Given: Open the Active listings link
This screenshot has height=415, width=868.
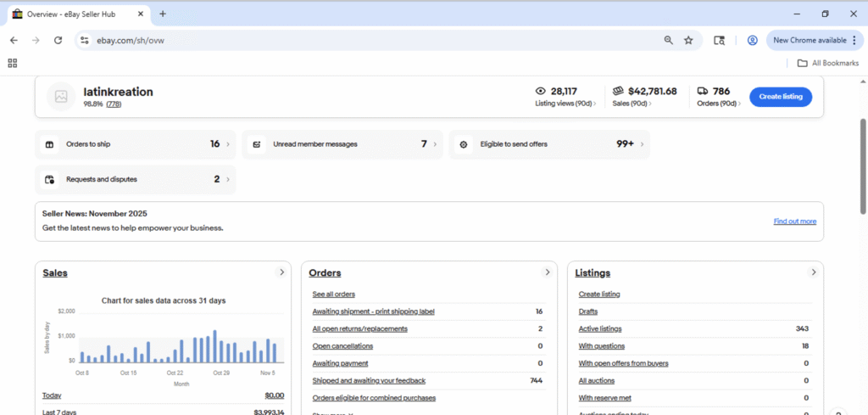Looking at the screenshot, I should pos(599,328).
